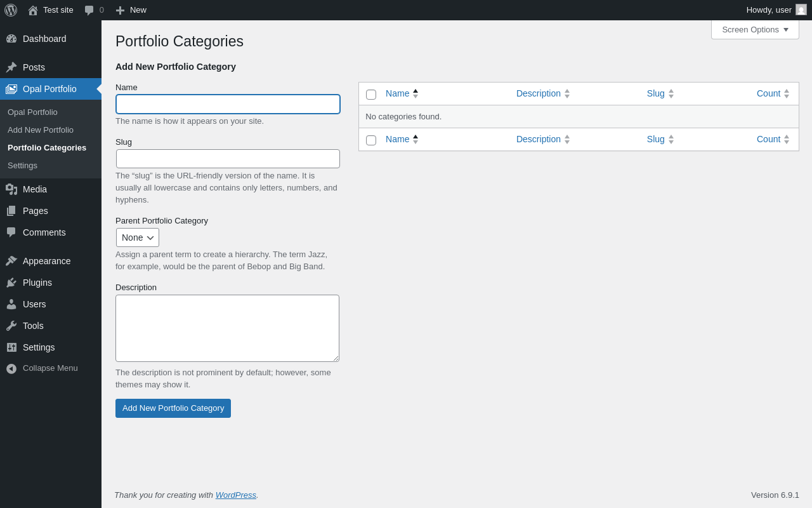This screenshot has width=812, height=508.
Task: Open the Test site home icon
Action: (x=33, y=10)
